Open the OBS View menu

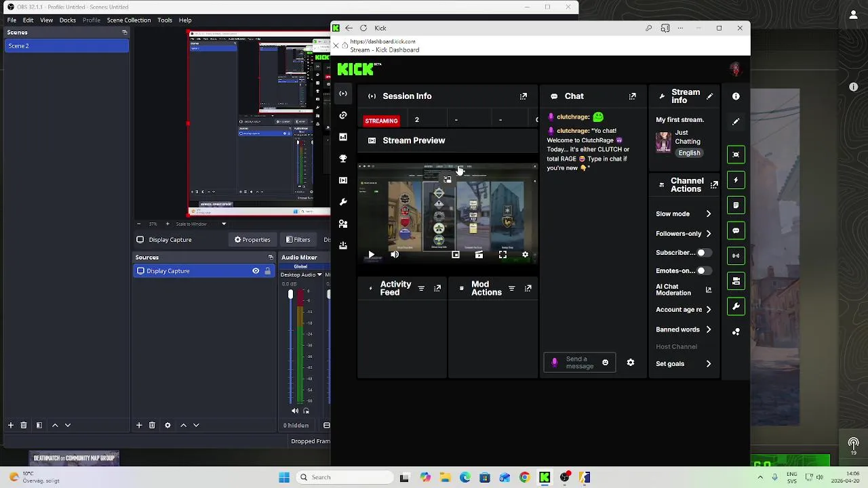click(46, 20)
